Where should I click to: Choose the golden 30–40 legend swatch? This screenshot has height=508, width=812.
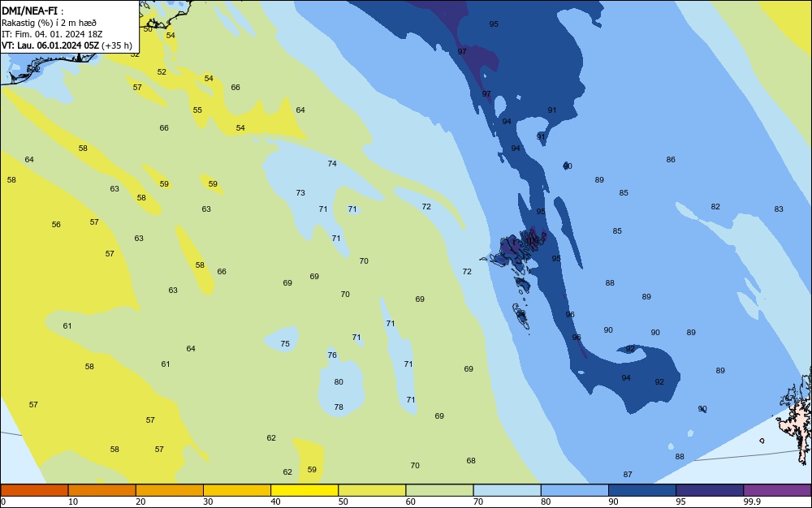237,490
